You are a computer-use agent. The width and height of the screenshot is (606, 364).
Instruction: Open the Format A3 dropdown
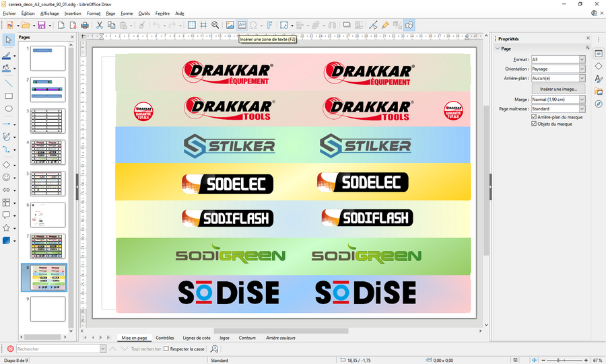582,59
